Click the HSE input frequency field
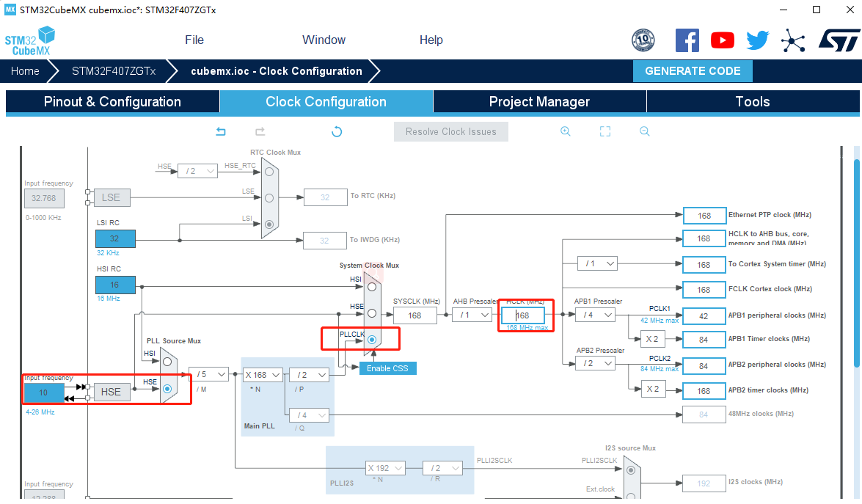862x504 pixels. [43, 392]
